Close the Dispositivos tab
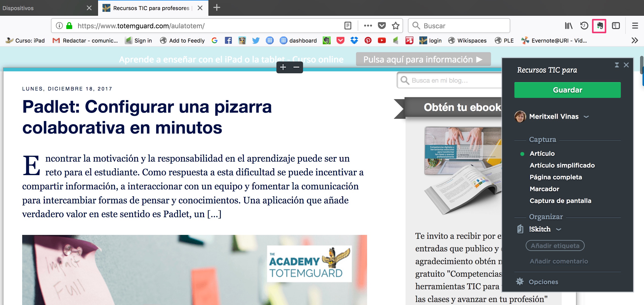 point(89,8)
